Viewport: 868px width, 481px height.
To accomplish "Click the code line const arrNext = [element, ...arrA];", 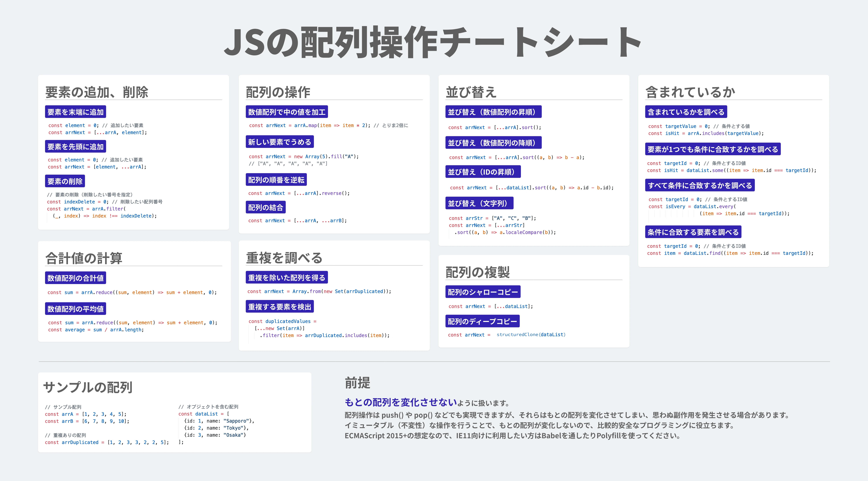I will [97, 167].
